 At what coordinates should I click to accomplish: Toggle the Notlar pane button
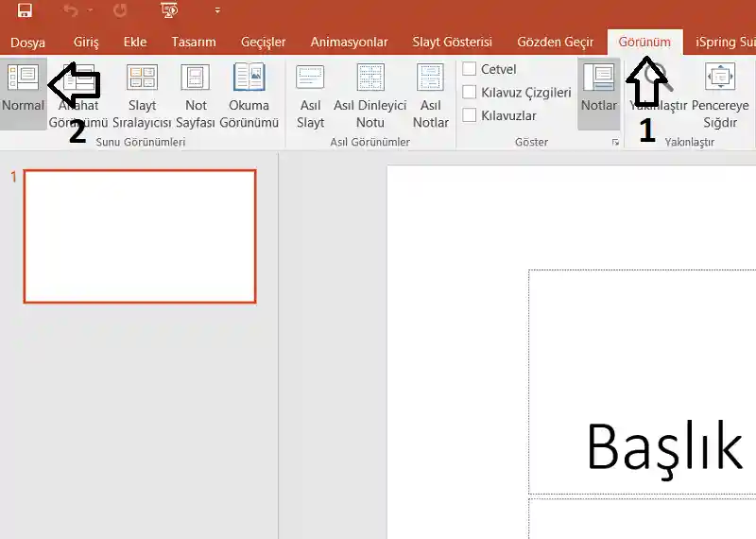point(598,95)
